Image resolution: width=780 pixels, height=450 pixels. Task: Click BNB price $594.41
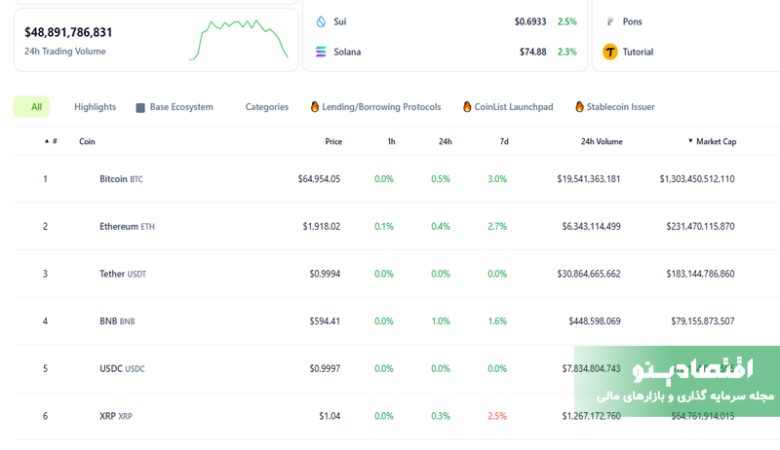coord(325,321)
